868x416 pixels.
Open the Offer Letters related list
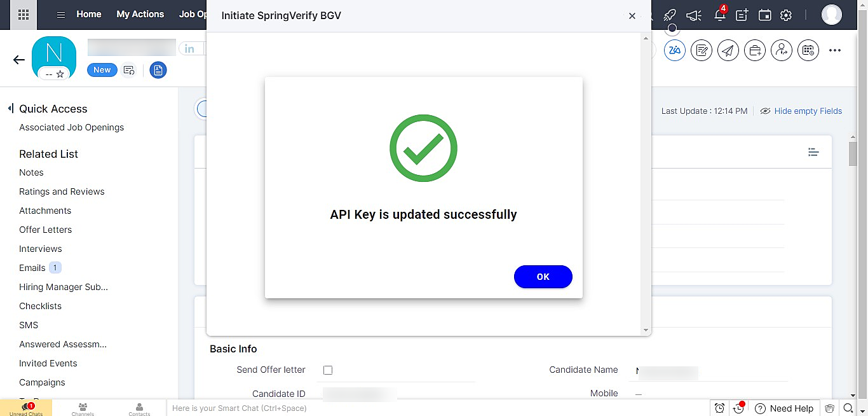point(45,230)
